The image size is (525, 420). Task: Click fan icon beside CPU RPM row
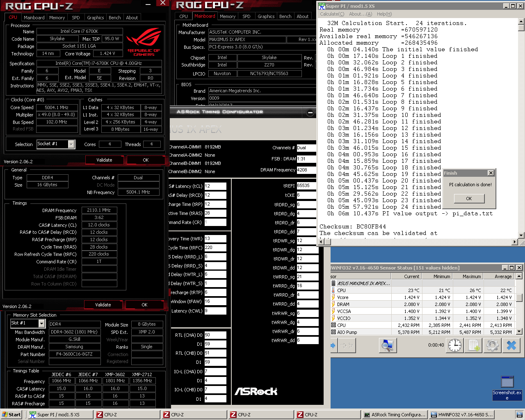click(x=333, y=325)
